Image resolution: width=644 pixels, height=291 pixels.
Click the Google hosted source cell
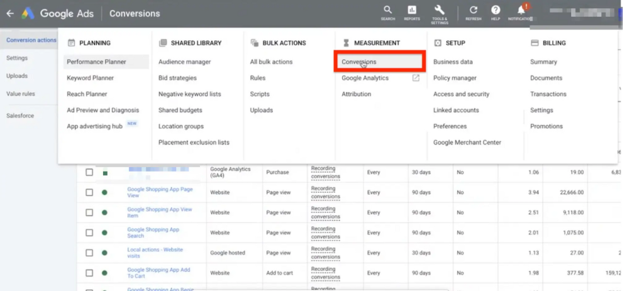pos(228,253)
